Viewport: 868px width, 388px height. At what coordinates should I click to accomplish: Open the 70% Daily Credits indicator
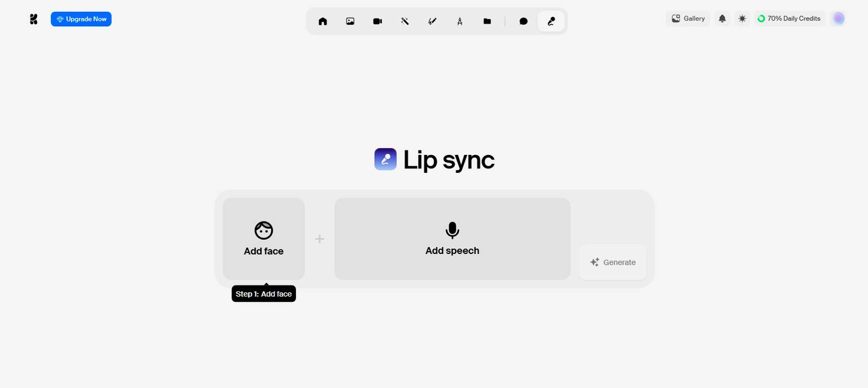(x=789, y=19)
